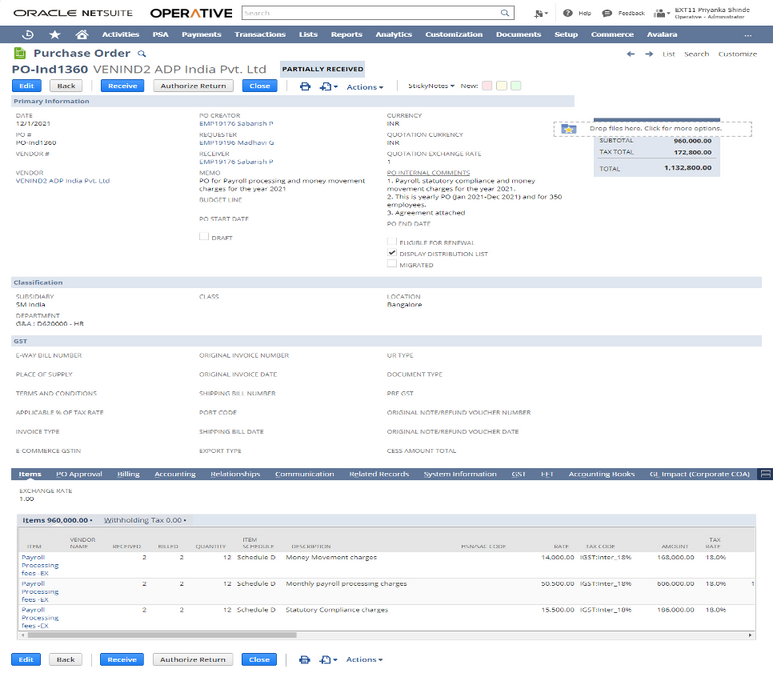Open the Activities menu
Image resolution: width=773 pixels, height=677 pixels.
click(x=120, y=35)
